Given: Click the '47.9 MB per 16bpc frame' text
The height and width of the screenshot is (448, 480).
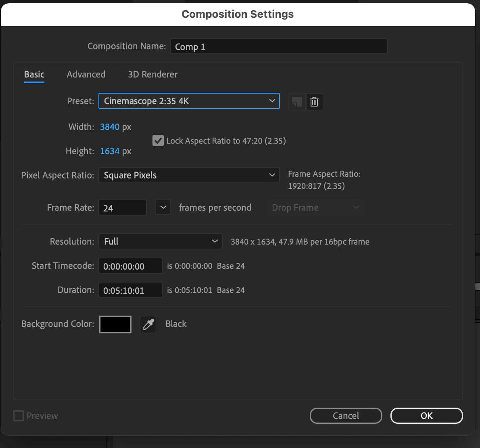Looking at the screenshot, I should coord(324,242).
